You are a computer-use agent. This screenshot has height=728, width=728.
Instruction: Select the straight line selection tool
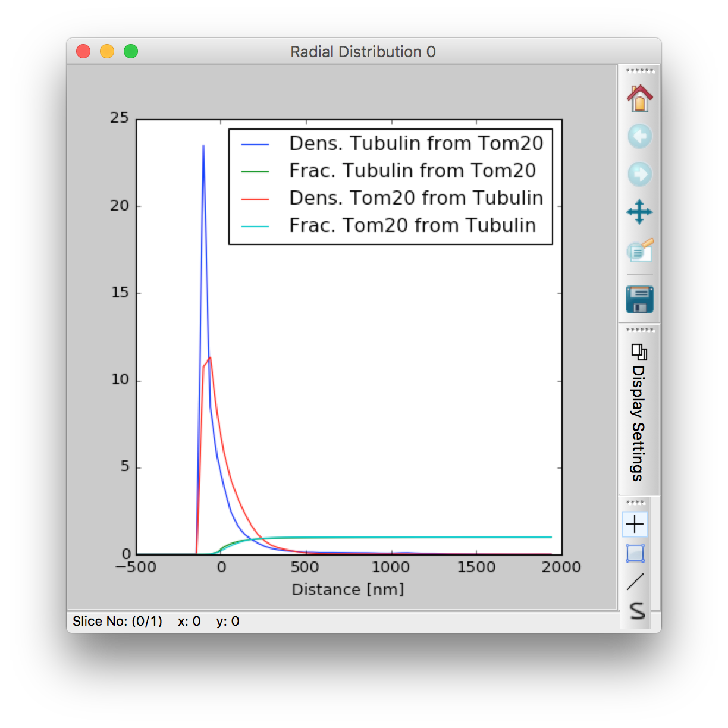click(x=635, y=582)
